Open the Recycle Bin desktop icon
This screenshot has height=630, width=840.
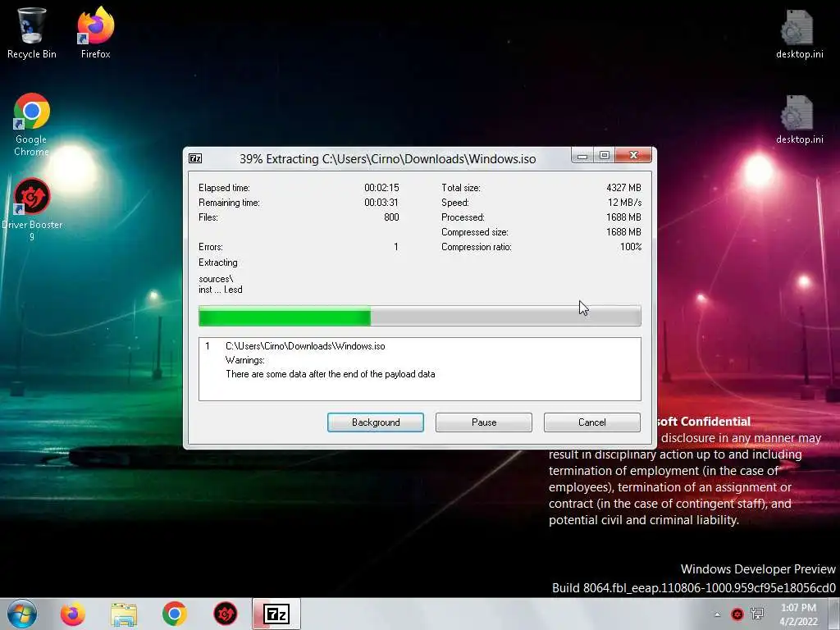[31, 32]
